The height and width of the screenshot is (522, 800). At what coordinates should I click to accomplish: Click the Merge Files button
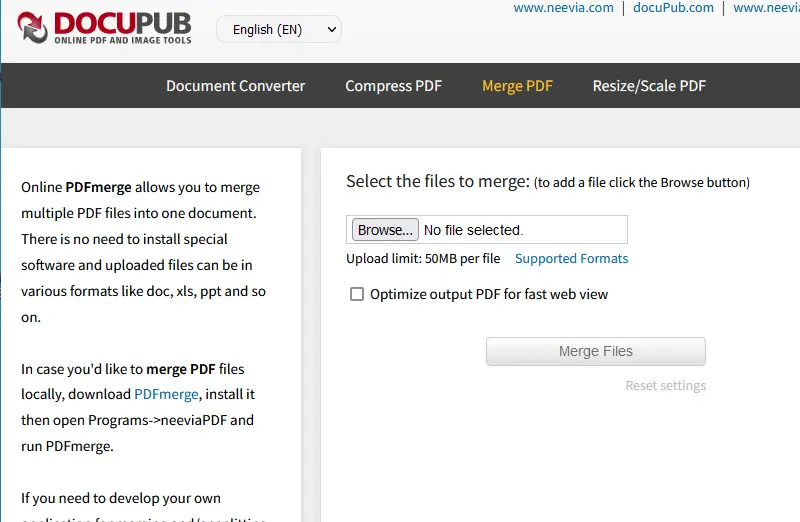tap(596, 351)
